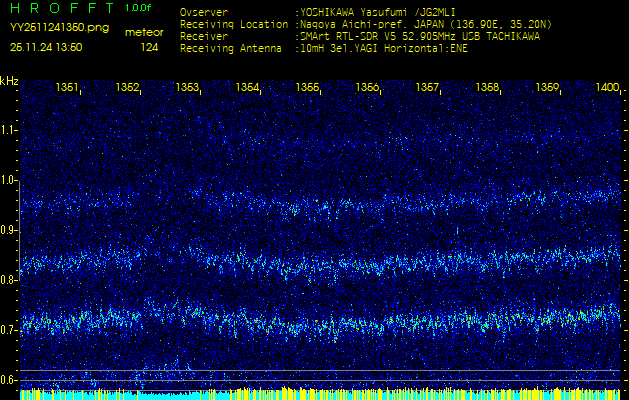
Task: Click the 1400 time marker
Action: pyautogui.click(x=607, y=88)
